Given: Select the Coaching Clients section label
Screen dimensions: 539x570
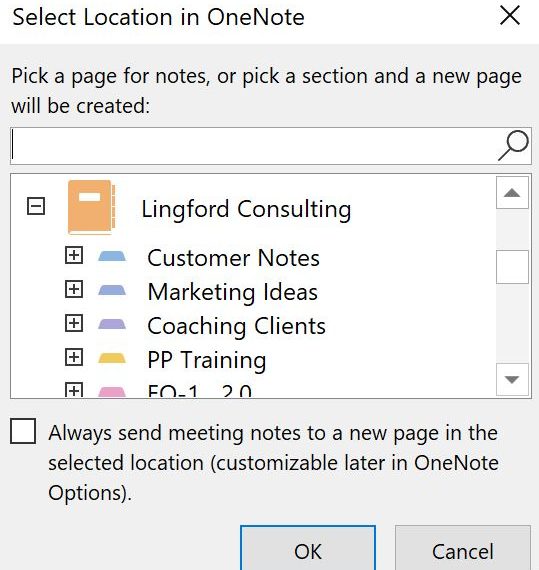Looking at the screenshot, I should pyautogui.click(x=236, y=326).
